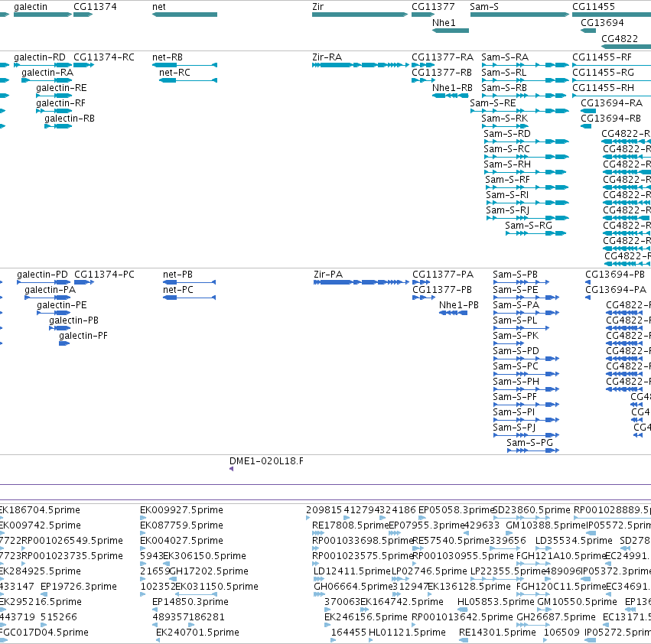Click protein galectin-PA
651x644 pixels.
47,298
